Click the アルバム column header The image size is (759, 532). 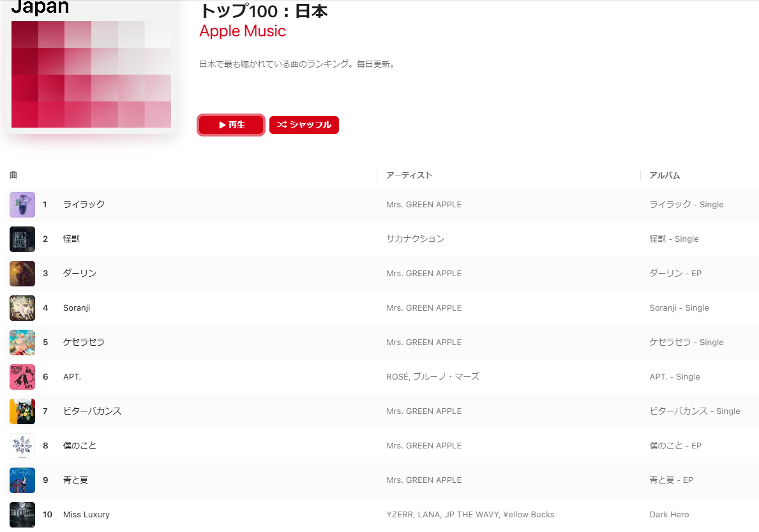click(x=665, y=175)
